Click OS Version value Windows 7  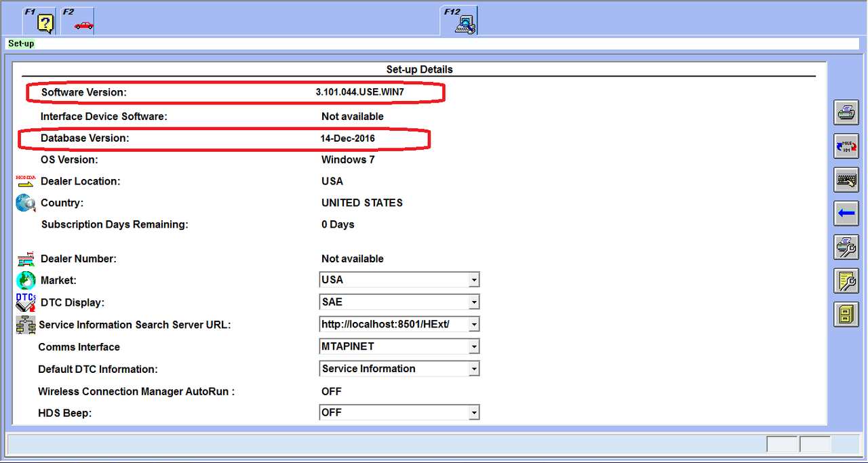348,160
